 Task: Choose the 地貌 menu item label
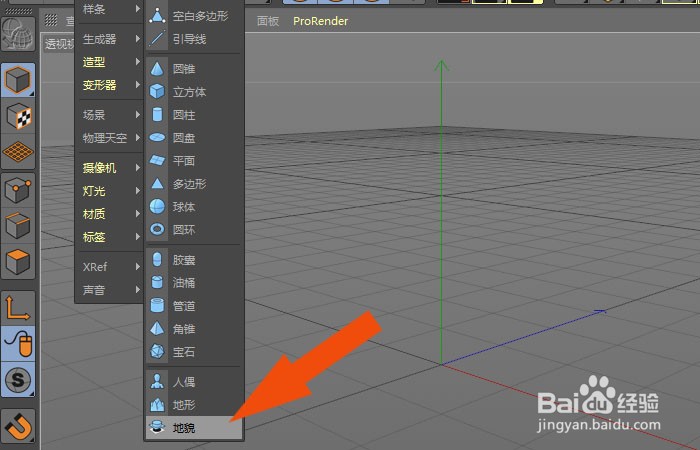(x=183, y=428)
